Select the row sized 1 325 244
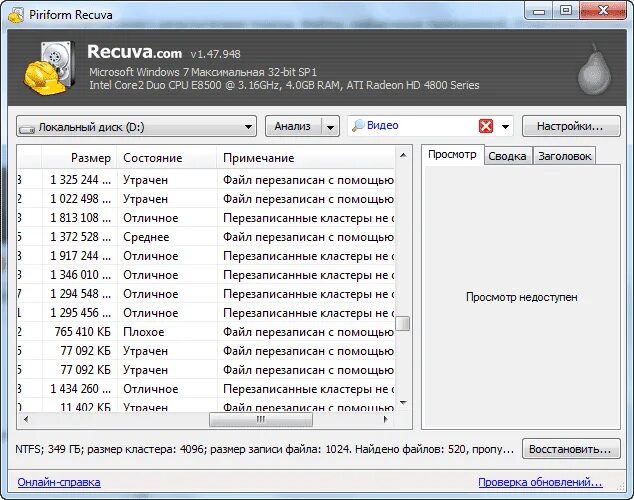Viewport: 634px width, 500px height. [206, 179]
